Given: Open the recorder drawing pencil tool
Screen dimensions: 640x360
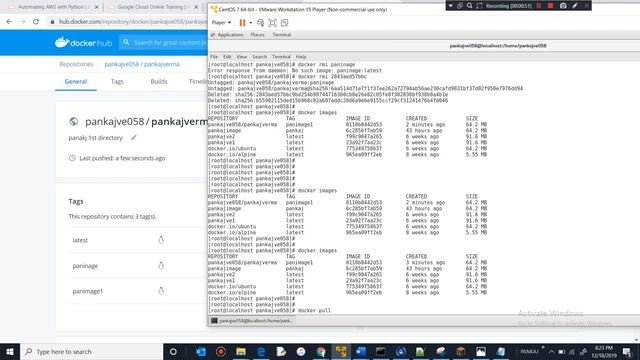Looking at the screenshot, I should pos(575,6).
